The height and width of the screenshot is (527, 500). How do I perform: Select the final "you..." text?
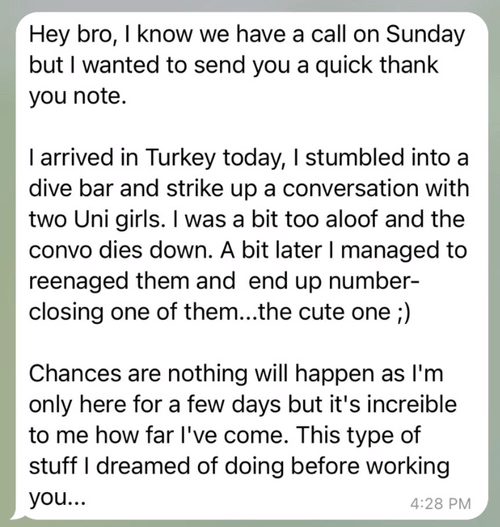57,497
